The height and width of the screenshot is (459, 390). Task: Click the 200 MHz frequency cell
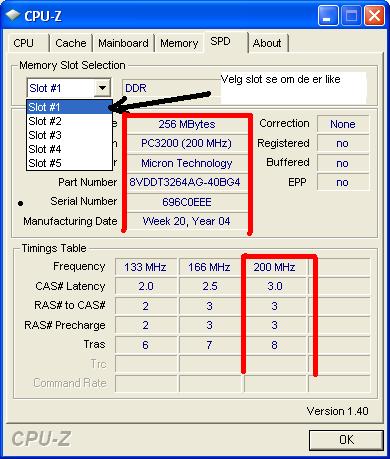pyautogui.click(x=274, y=267)
